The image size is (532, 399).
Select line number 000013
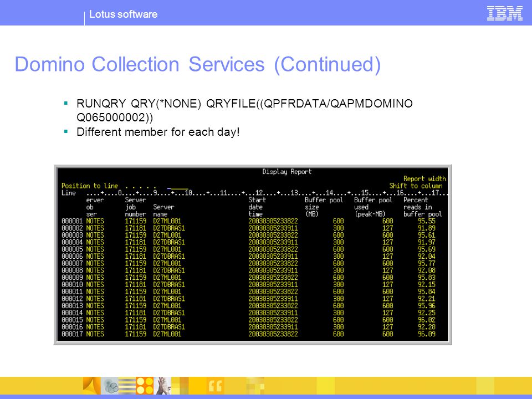pos(72,306)
